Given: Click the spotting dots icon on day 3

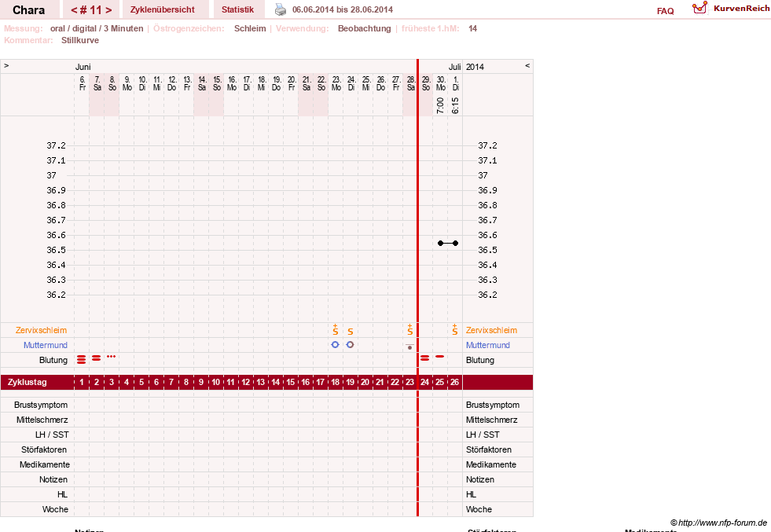Looking at the screenshot, I should (111, 357).
